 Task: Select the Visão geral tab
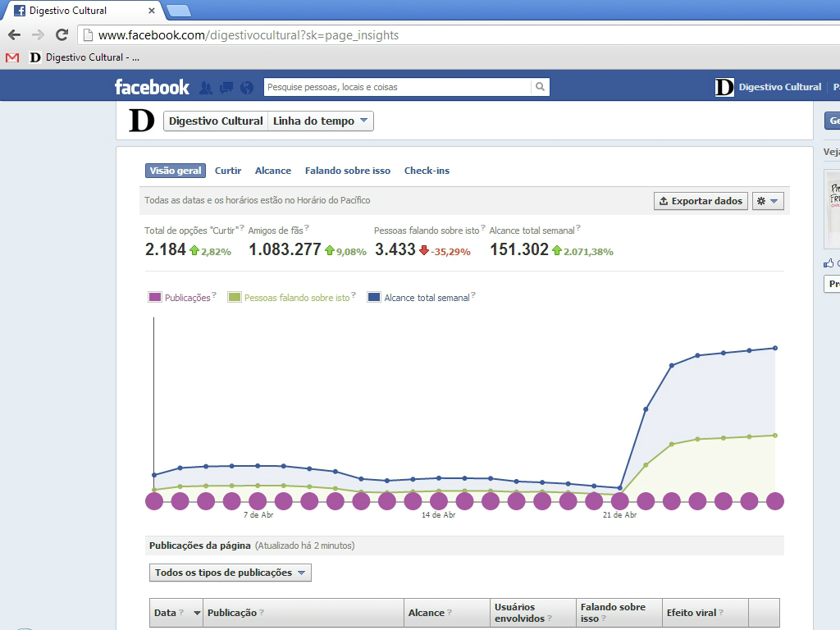176,171
